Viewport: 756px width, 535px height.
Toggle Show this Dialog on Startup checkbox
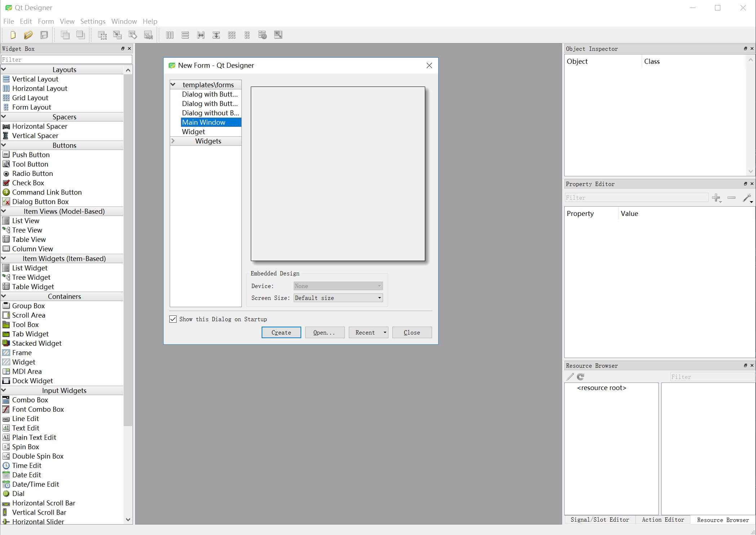[173, 319]
